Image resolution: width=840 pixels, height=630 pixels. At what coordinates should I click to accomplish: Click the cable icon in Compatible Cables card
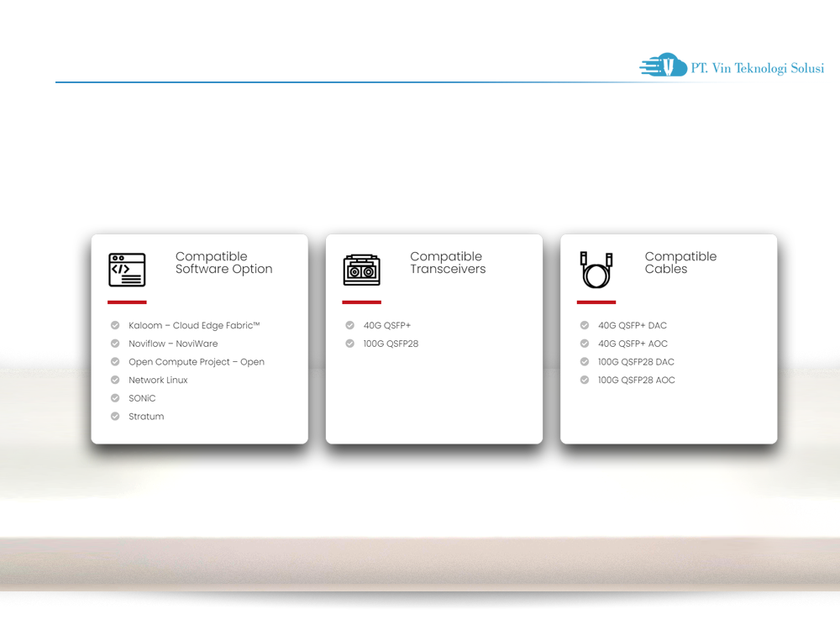tap(596, 270)
